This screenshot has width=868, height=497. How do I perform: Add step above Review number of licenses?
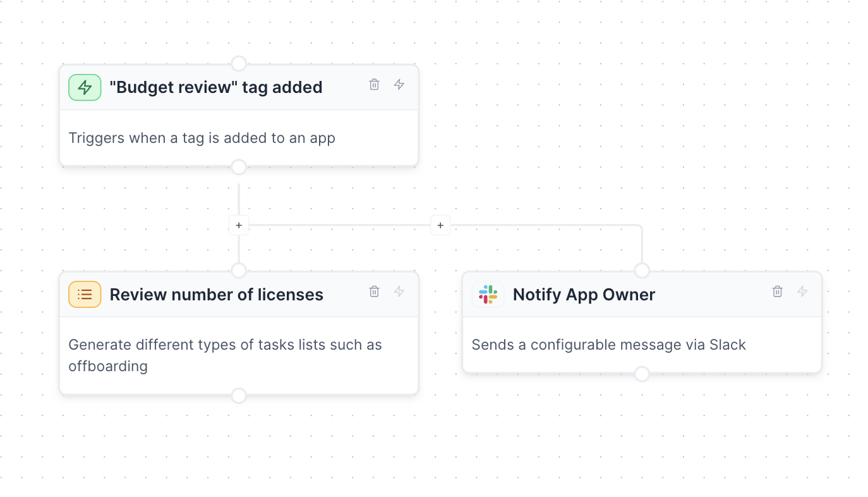[239, 225]
